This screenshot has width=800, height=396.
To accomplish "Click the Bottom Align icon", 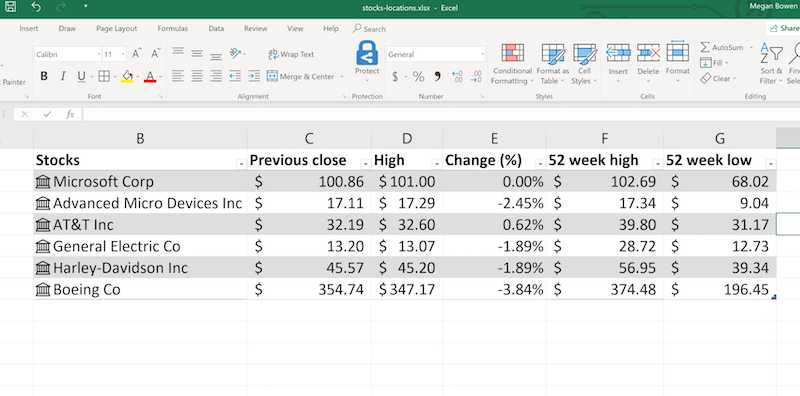I will pos(216,55).
